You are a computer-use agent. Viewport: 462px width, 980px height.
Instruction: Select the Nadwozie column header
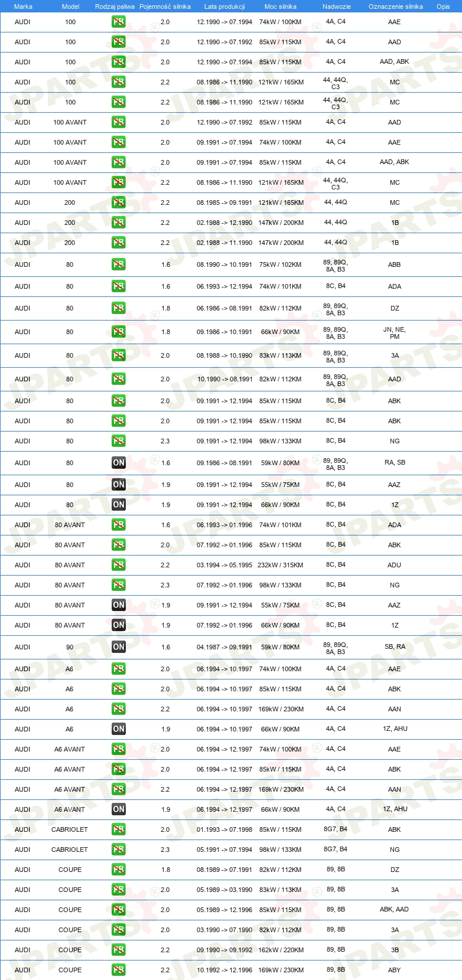[x=337, y=6]
